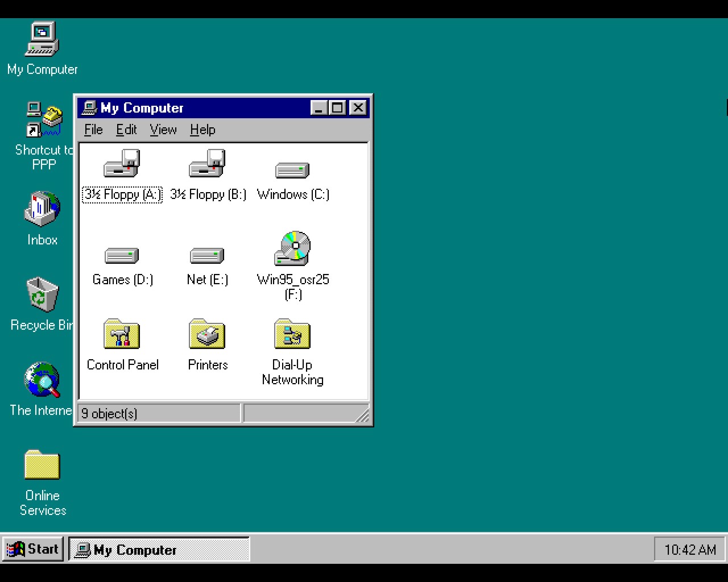This screenshot has width=728, height=582.
Task: Select the Shortcut to PPP desktop icon
Action: tap(43, 119)
